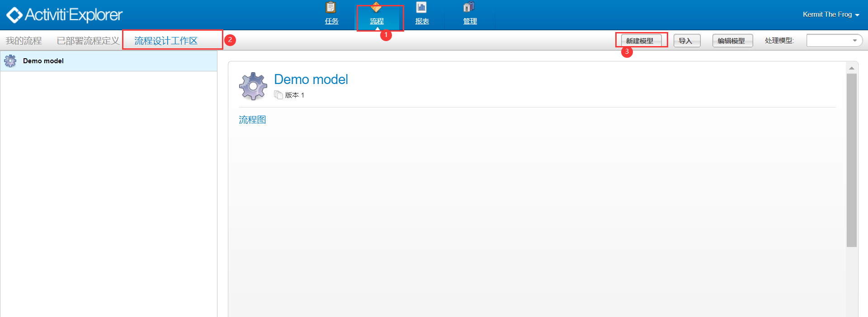This screenshot has height=317, width=868.
Task: Click the detail panel scrollbar thumb
Action: point(852,160)
